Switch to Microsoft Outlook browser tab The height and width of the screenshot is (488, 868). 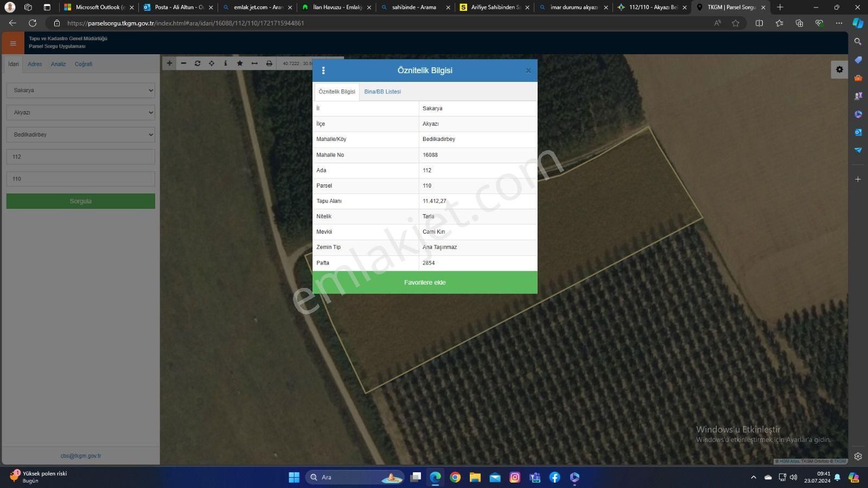click(99, 8)
